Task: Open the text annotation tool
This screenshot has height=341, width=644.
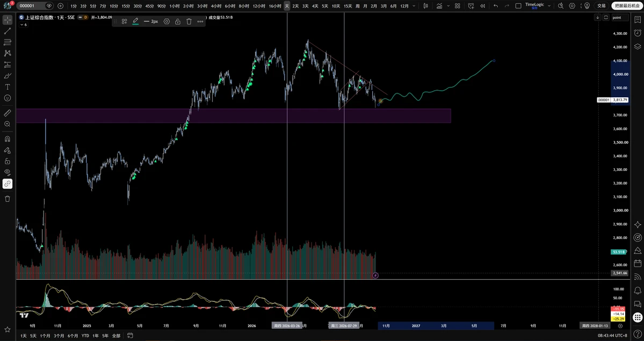Action: click(8, 87)
